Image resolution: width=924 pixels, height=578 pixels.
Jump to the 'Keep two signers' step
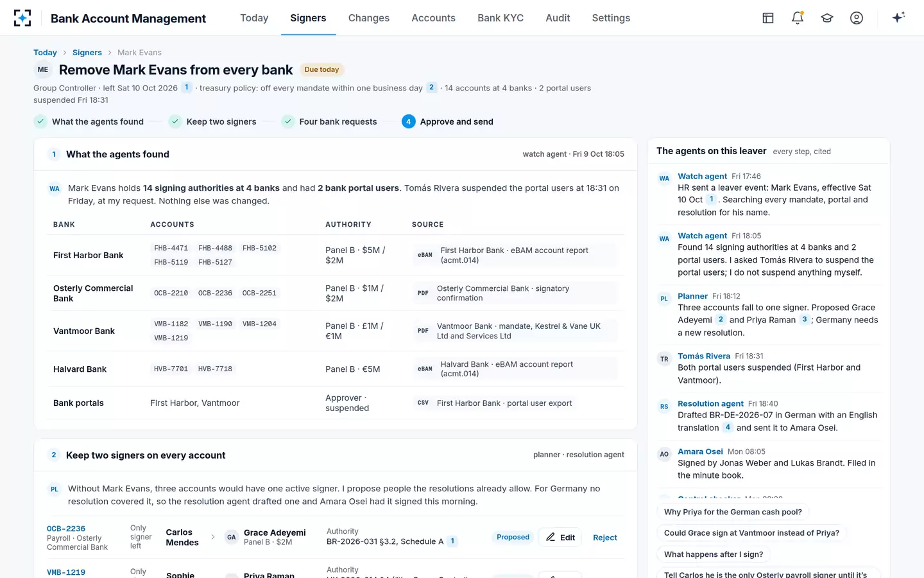(x=212, y=121)
